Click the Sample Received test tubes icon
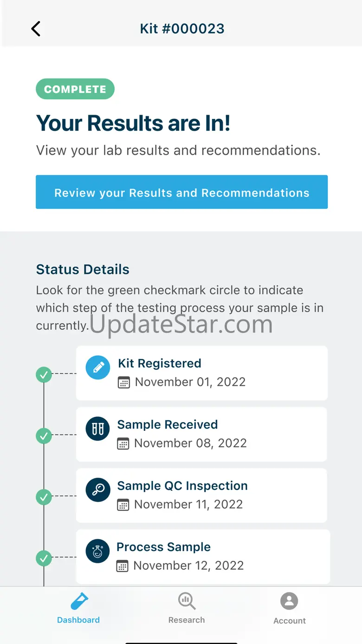This screenshot has width=362, height=644. pos(98,429)
